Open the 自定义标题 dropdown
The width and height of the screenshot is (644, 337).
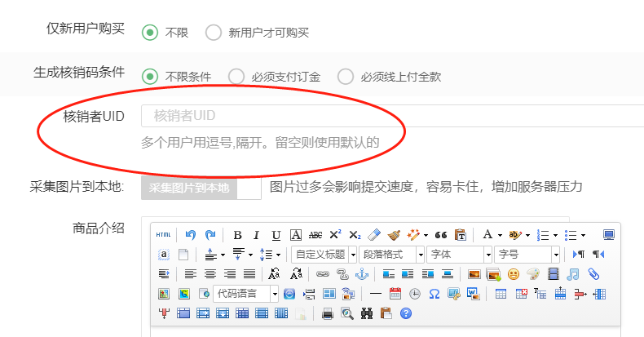point(324,255)
